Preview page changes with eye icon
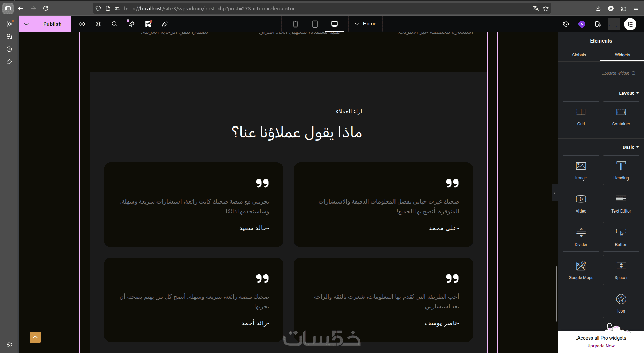Image resolution: width=644 pixels, height=353 pixels. click(x=82, y=24)
